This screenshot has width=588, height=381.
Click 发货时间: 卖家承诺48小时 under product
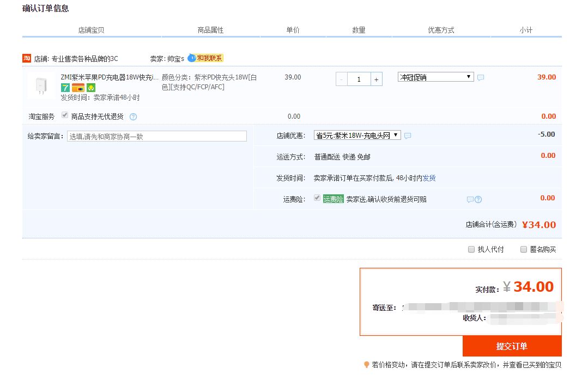tap(100, 98)
